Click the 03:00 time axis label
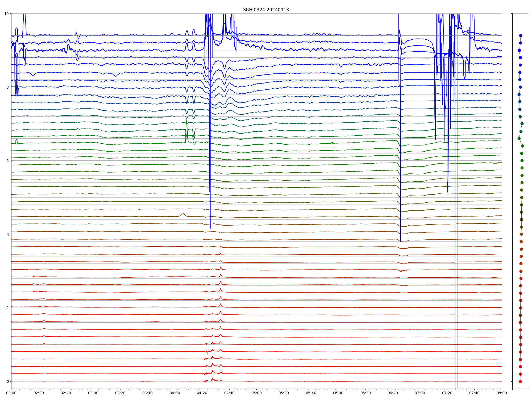Screen dimensions: 532x399 (x=93, y=393)
